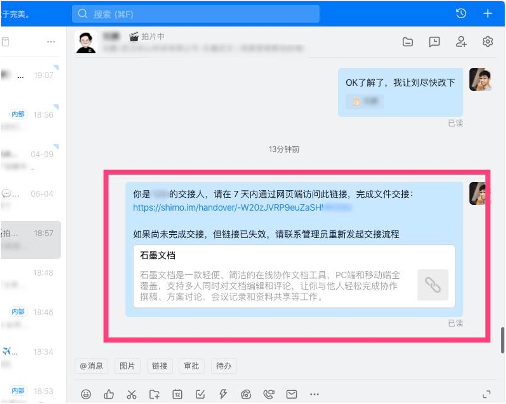Open conversation from 18:48
Viewport: 506px width, 404px height.
click(31, 279)
